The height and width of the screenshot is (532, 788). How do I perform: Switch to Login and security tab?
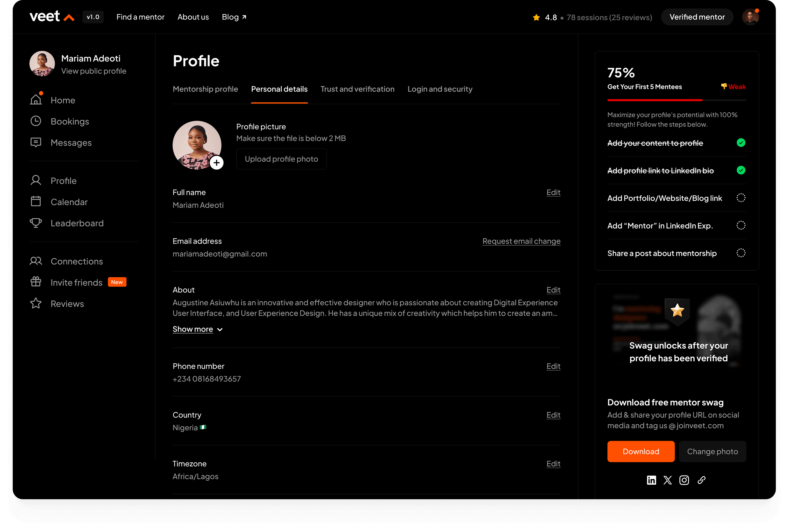tap(440, 89)
